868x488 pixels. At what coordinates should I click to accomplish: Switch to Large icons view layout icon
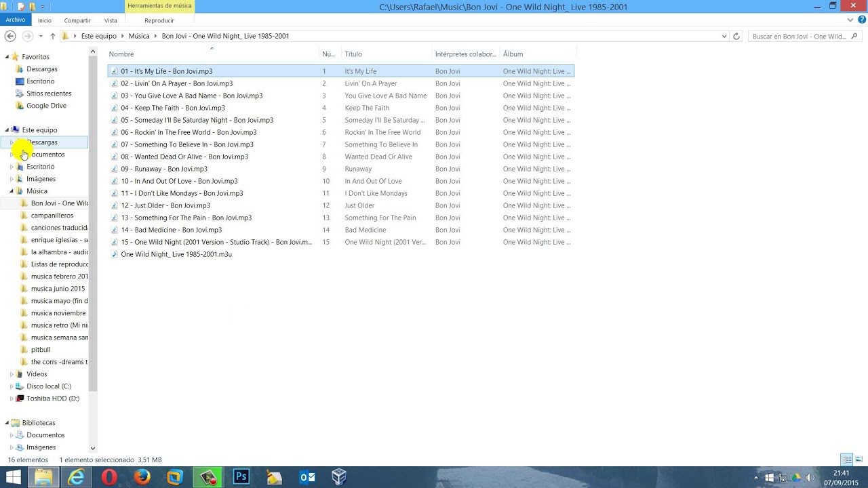[859, 460]
